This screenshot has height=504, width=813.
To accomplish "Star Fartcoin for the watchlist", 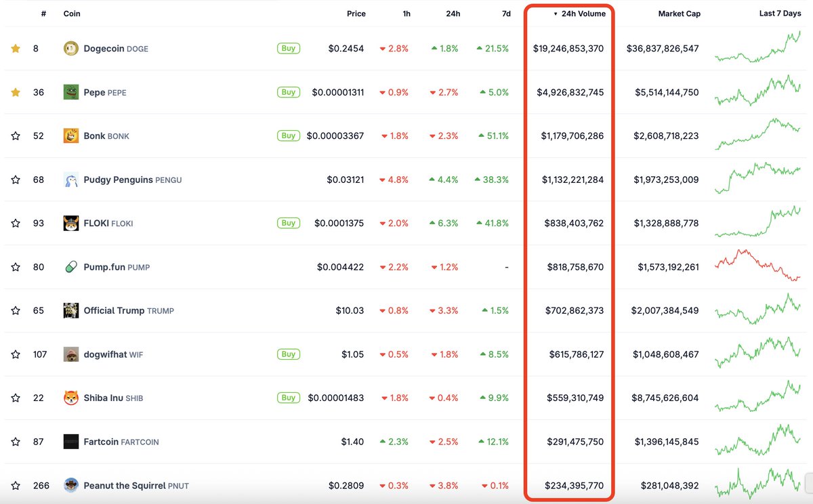I will coord(16,442).
